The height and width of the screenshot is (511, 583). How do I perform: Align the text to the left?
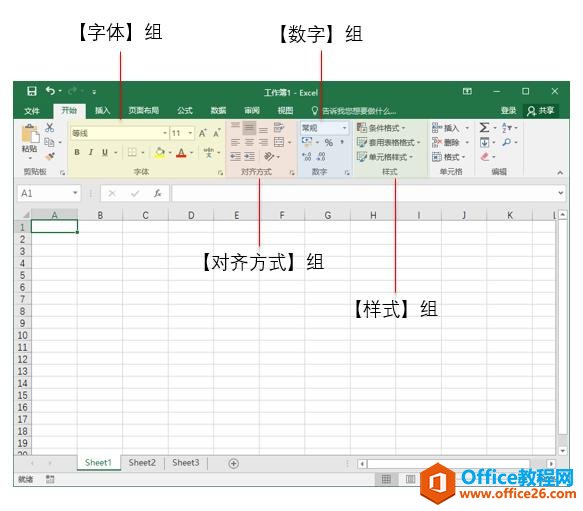point(235,142)
